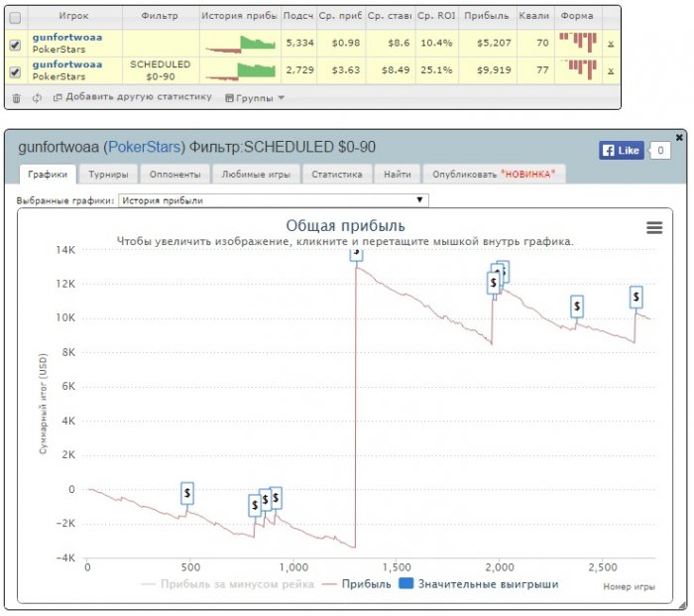Click the refresh icon below table
Viewport: 694px width, 616px height.
coord(38,98)
